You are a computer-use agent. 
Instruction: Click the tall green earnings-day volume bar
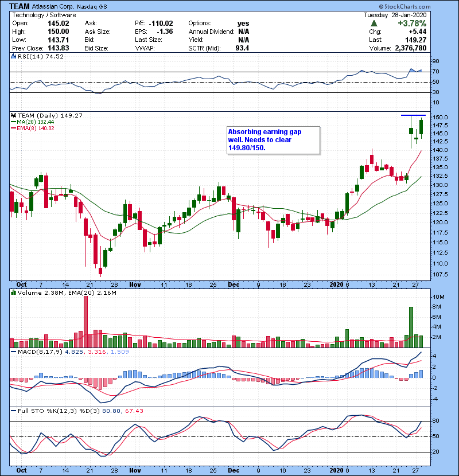point(411,327)
